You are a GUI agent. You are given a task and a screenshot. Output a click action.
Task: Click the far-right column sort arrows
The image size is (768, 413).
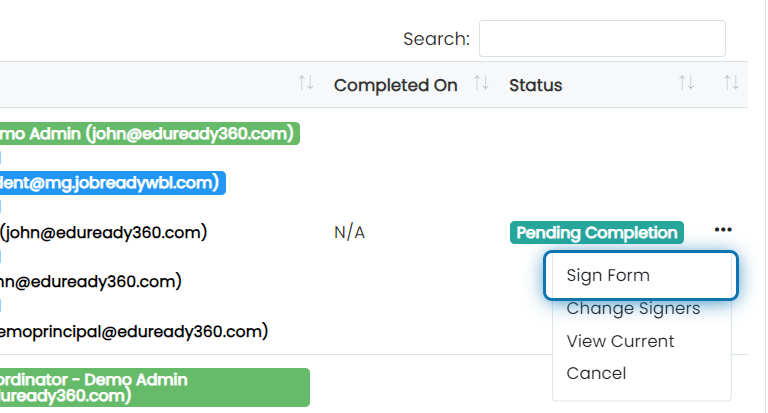coord(731,83)
